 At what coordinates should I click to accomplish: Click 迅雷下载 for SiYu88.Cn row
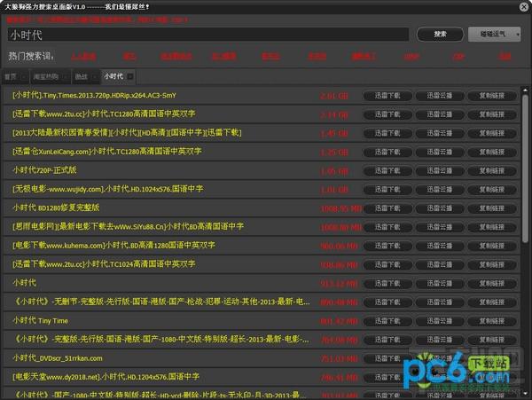[387, 227]
